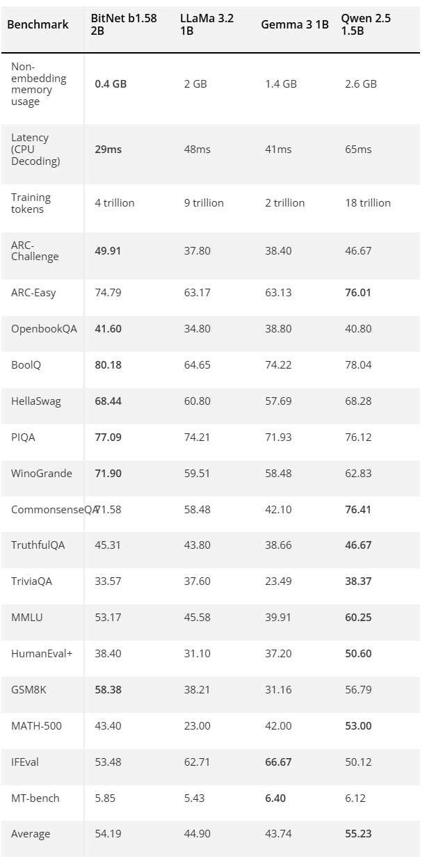Click the 66.67 IFEval score
Image resolution: width=427 pixels, height=868 pixels.
278,762
